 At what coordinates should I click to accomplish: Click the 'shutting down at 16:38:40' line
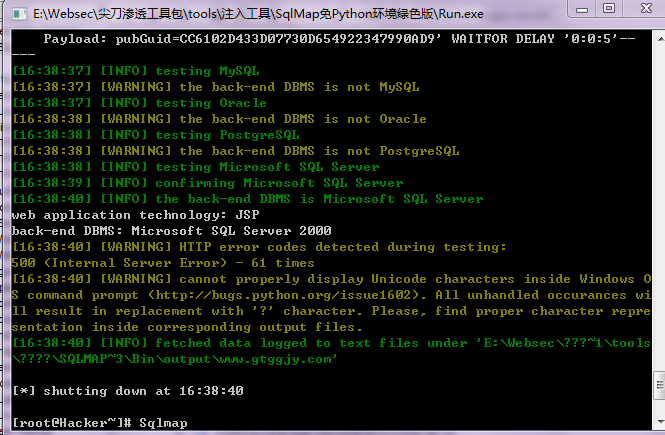pos(128,391)
